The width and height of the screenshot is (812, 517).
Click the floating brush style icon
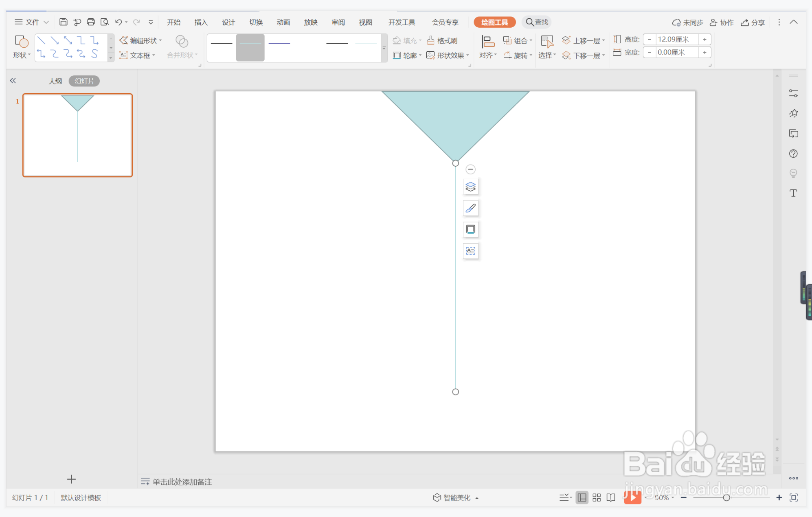coord(470,208)
